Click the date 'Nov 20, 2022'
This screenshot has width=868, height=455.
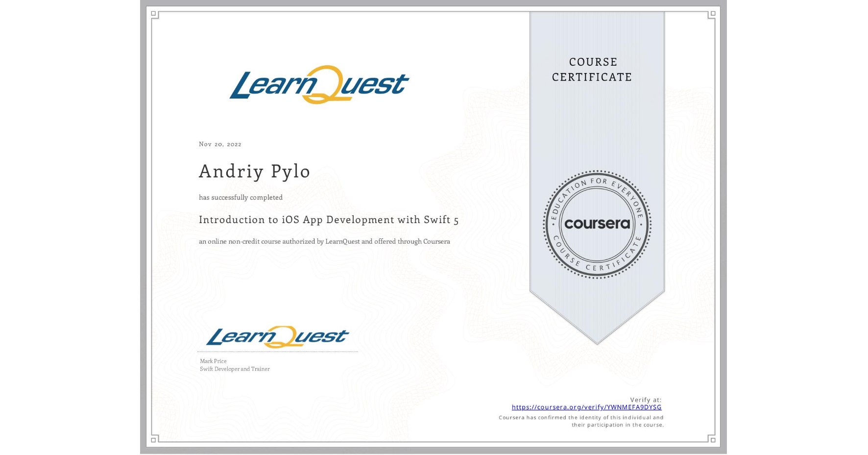point(220,144)
